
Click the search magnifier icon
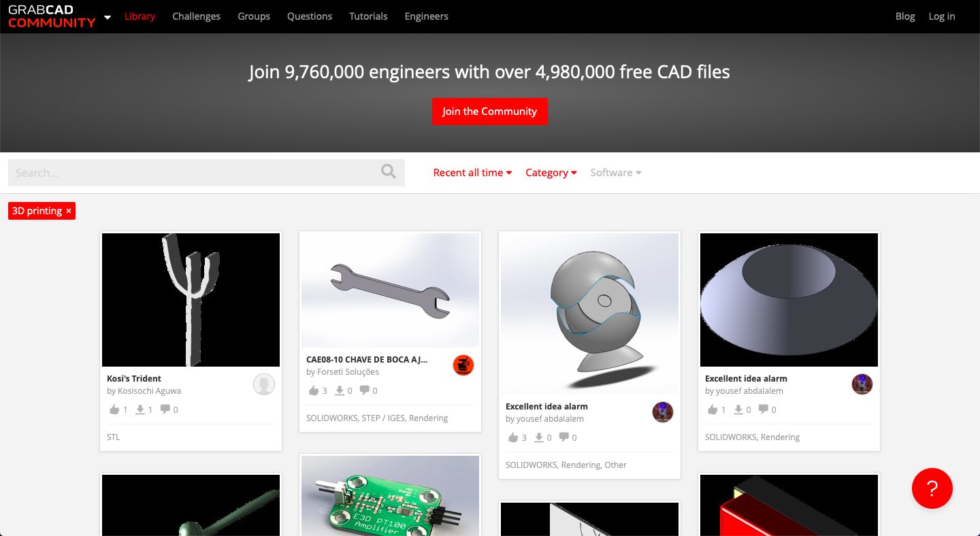(389, 171)
